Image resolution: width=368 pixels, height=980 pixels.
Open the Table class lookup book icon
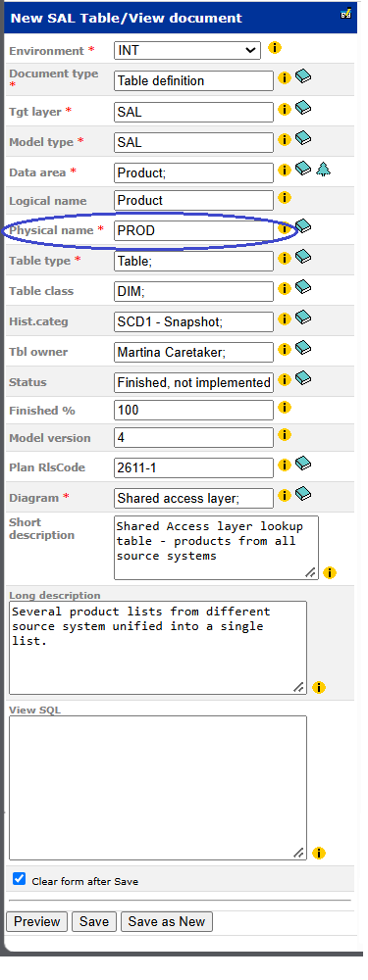point(303,287)
